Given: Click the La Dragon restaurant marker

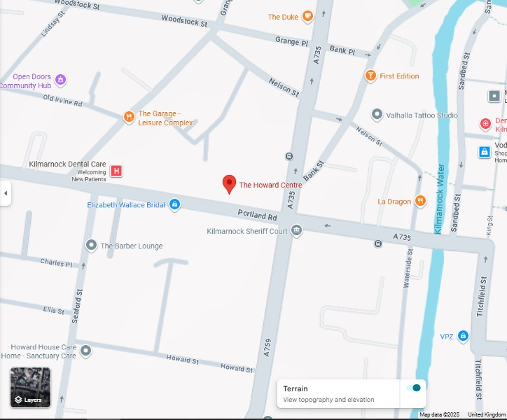Looking at the screenshot, I should [420, 201].
